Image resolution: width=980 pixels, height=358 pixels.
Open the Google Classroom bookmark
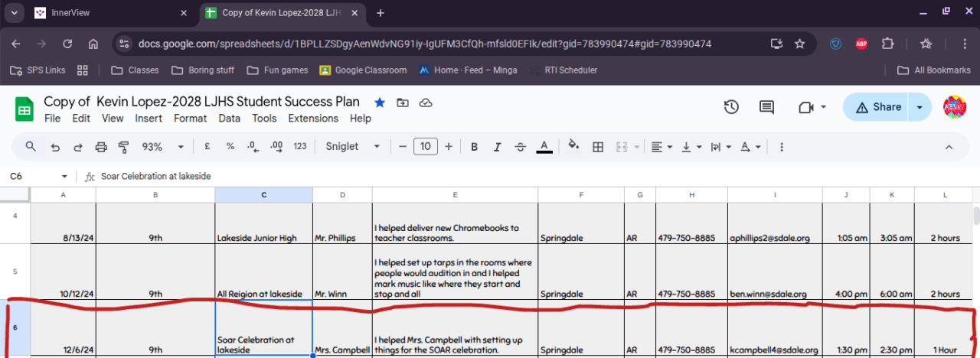363,70
